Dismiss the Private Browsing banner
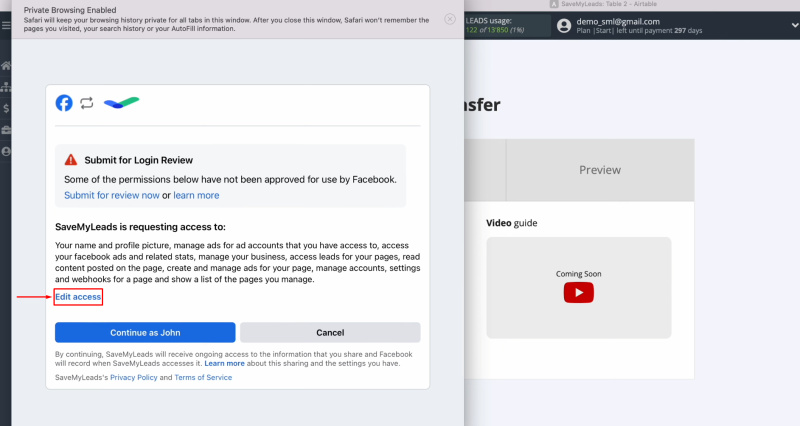Image resolution: width=800 pixels, height=426 pixels. (x=450, y=19)
